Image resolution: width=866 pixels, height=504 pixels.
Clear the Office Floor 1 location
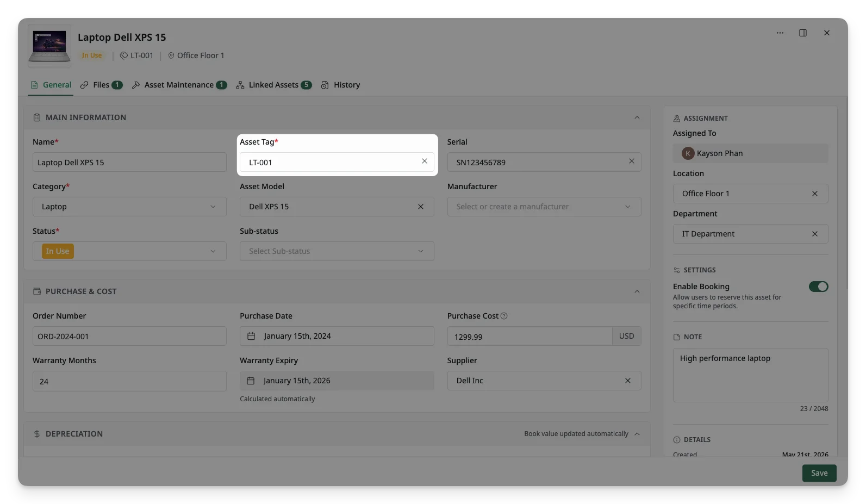coord(814,194)
